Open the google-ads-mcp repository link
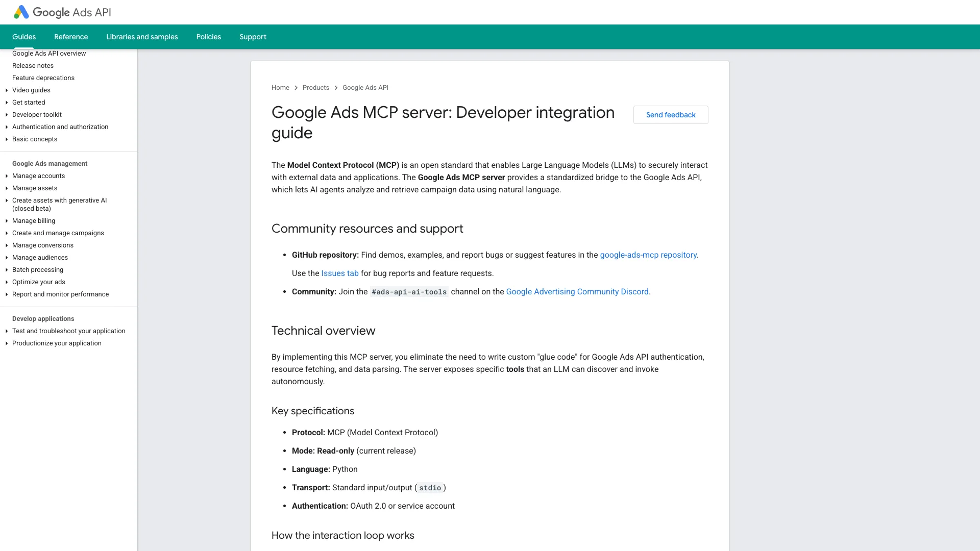The height and width of the screenshot is (551, 980). click(648, 255)
